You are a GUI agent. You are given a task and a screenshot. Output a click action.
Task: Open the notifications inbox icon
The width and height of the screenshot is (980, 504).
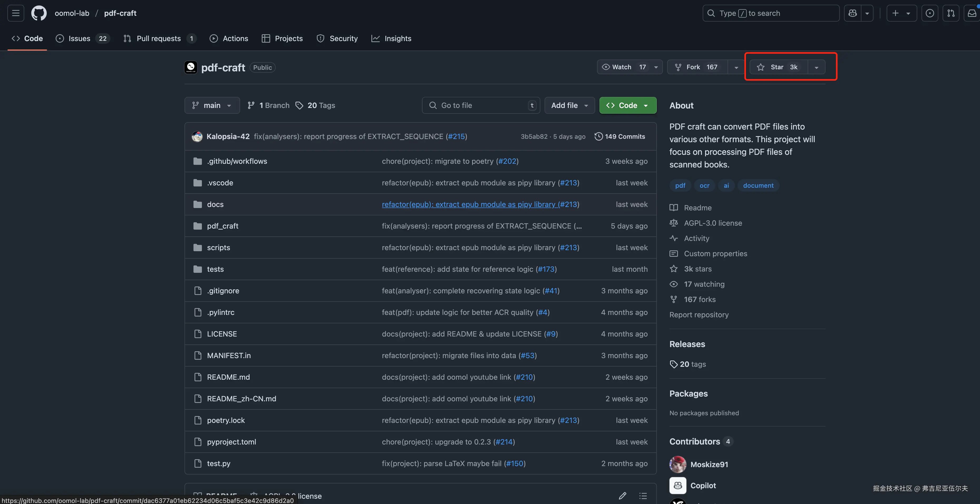972,13
